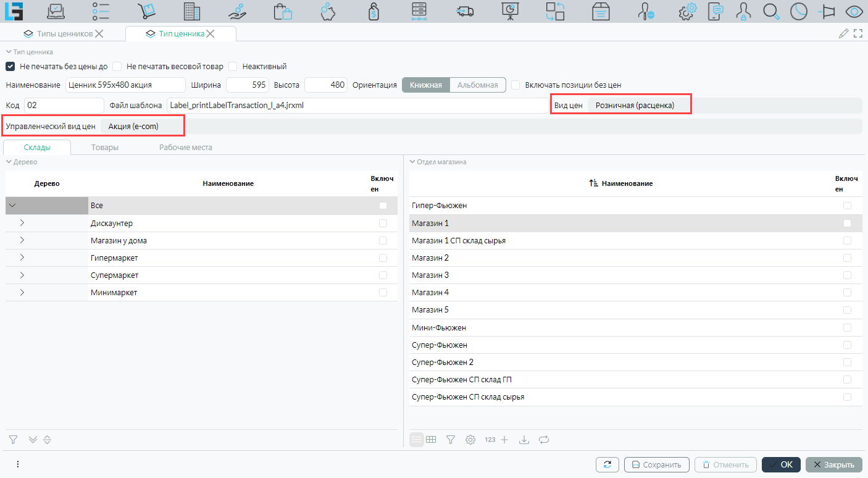Click the shopping bag icon in top toolbar

tap(283, 12)
